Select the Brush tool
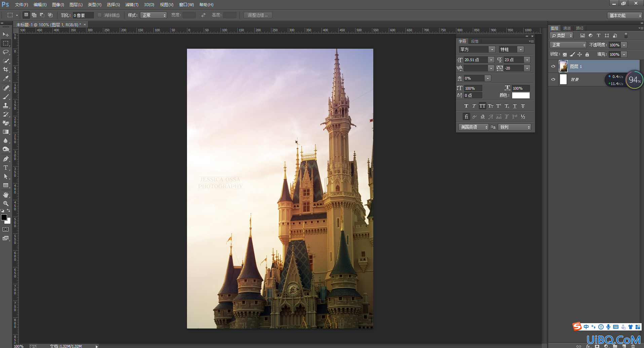644x348 pixels. tap(6, 97)
